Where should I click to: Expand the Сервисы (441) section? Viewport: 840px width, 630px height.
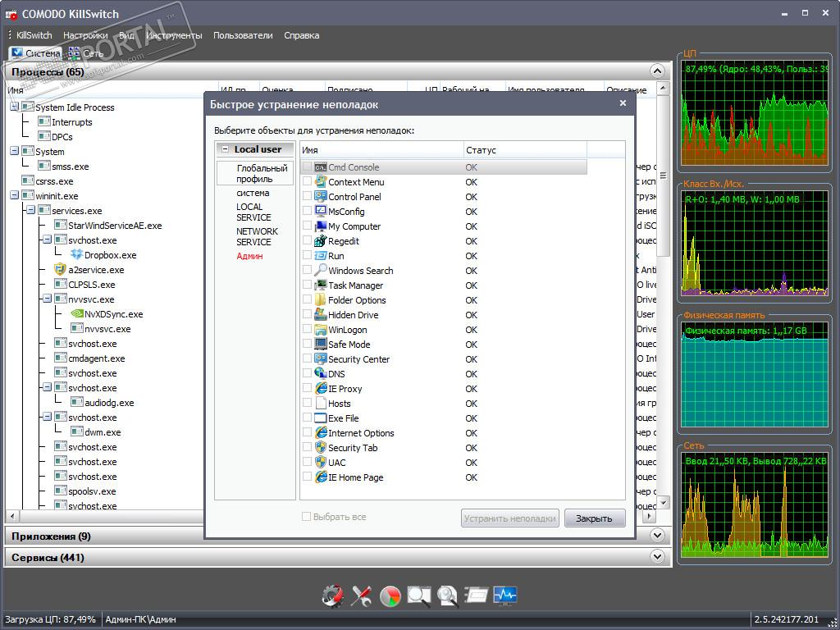click(x=656, y=557)
